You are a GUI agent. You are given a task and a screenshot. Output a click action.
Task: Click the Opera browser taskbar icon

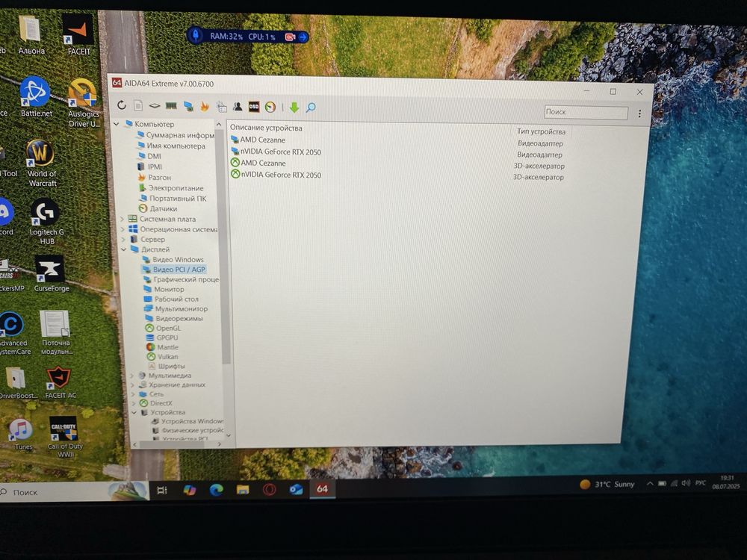coord(270,489)
